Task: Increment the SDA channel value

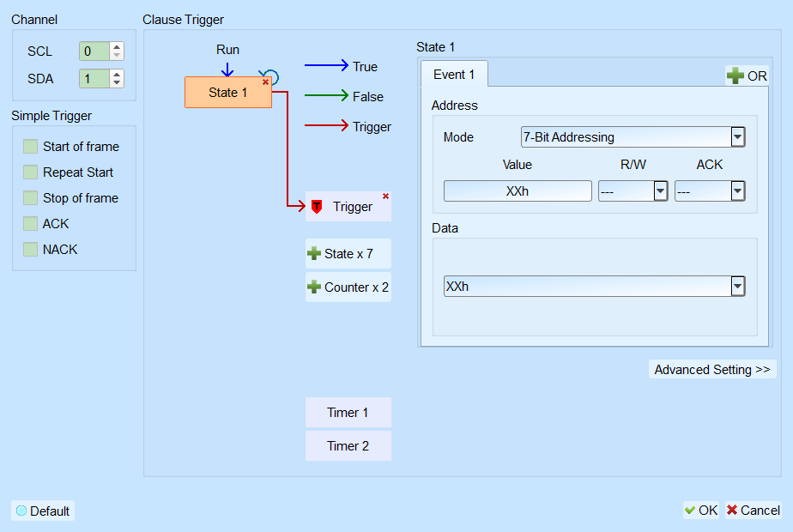Action: tap(117, 75)
